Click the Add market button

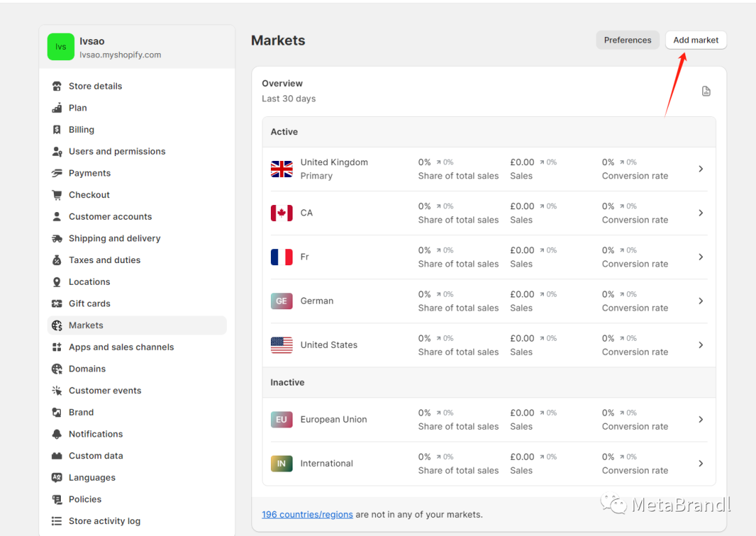coord(696,40)
